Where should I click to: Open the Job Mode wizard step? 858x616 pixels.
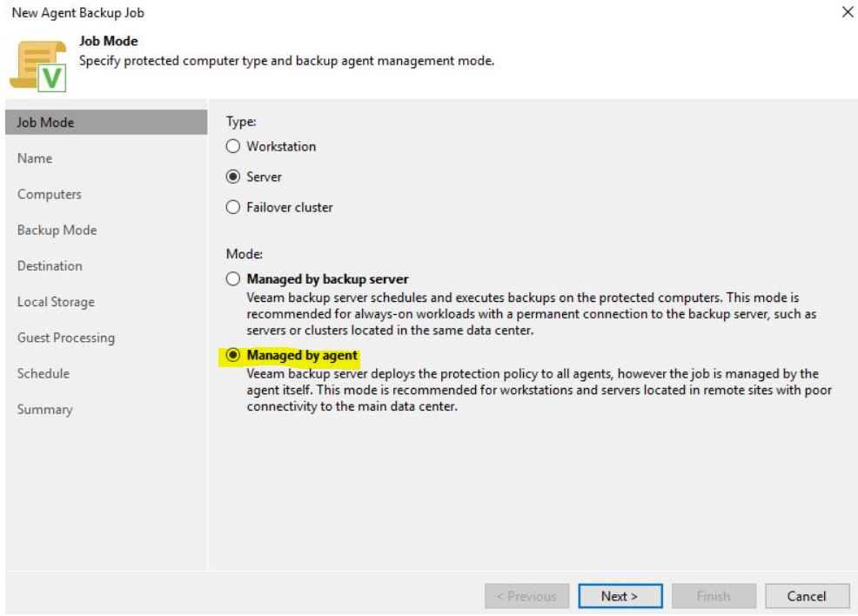tap(106, 122)
